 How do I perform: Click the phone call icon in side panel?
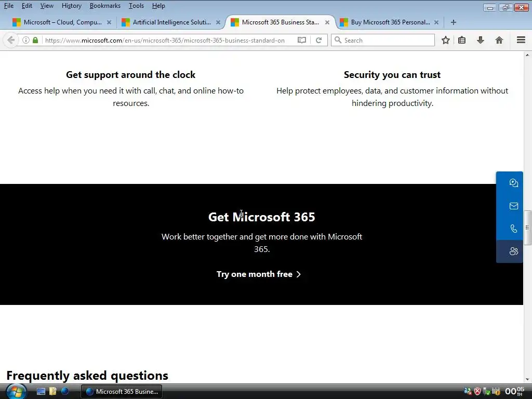[514, 229]
